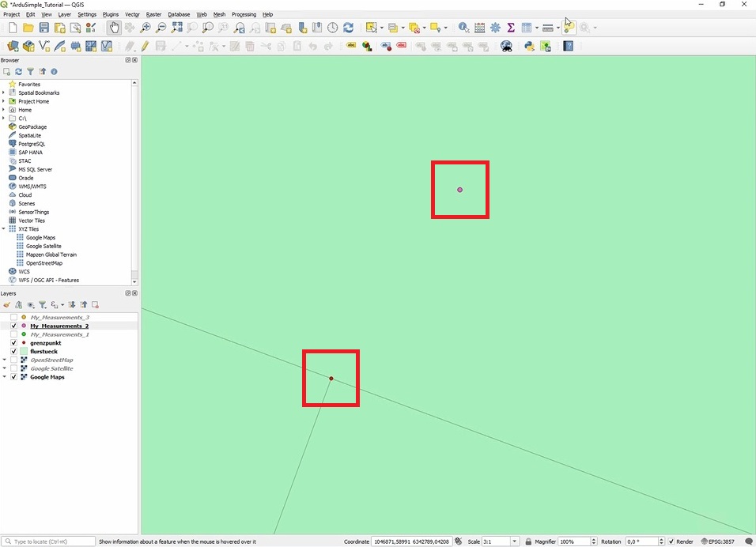Uncheck the grenzpunkt layer visibility
Image resolution: width=756 pixels, height=547 pixels.
click(13, 343)
